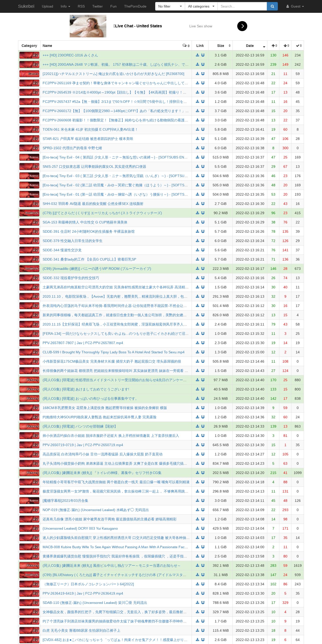
Task: Open magnet link for SGA-153 row
Action: click(203, 222)
